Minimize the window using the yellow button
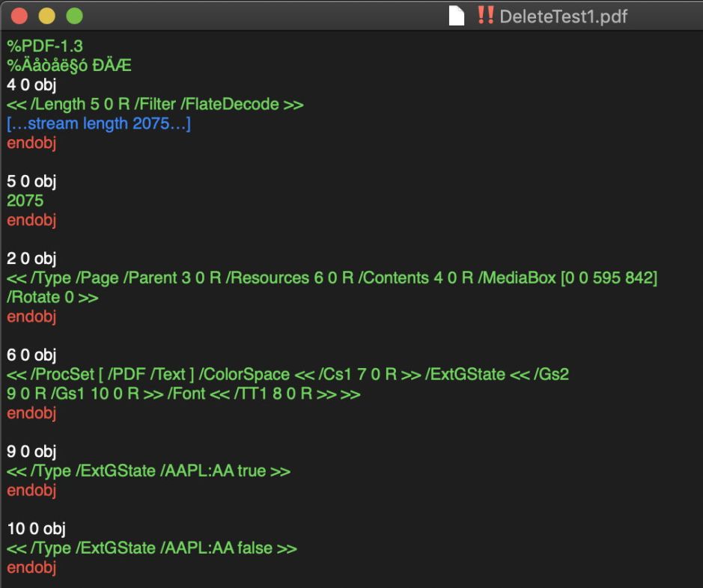This screenshot has height=588, width=703. 46,16
